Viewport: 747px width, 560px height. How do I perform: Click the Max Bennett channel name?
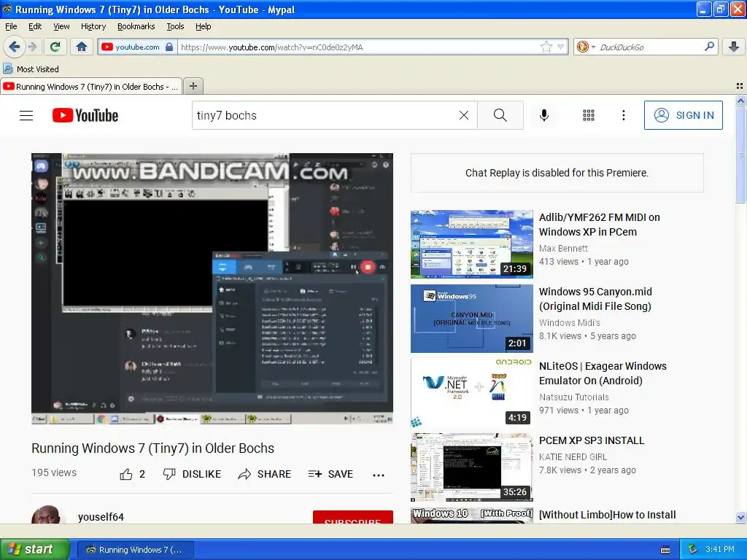[563, 249]
